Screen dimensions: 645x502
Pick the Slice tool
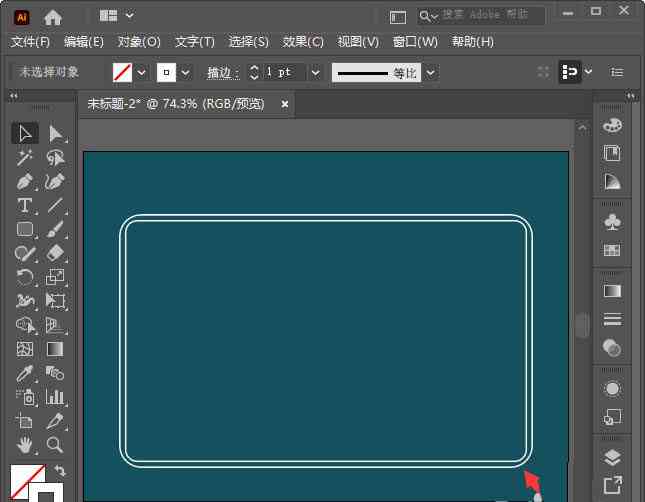coord(55,421)
